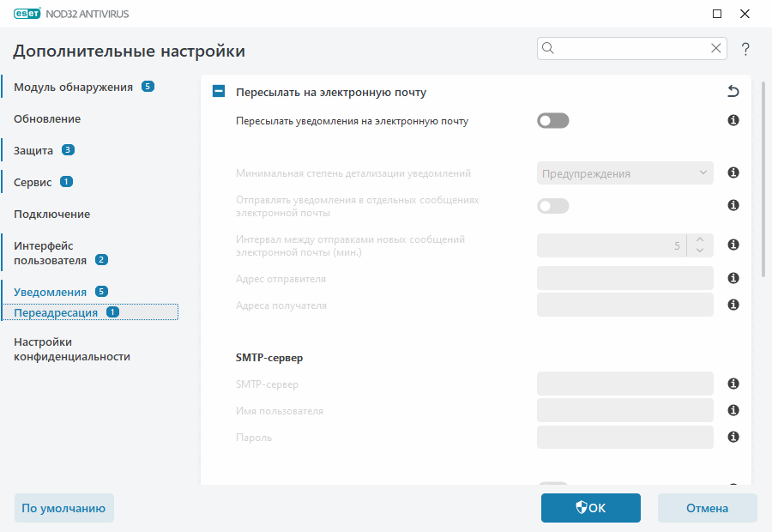Collapse the Пересылать на электронную почту section
The width and height of the screenshot is (772, 532).
click(218, 90)
